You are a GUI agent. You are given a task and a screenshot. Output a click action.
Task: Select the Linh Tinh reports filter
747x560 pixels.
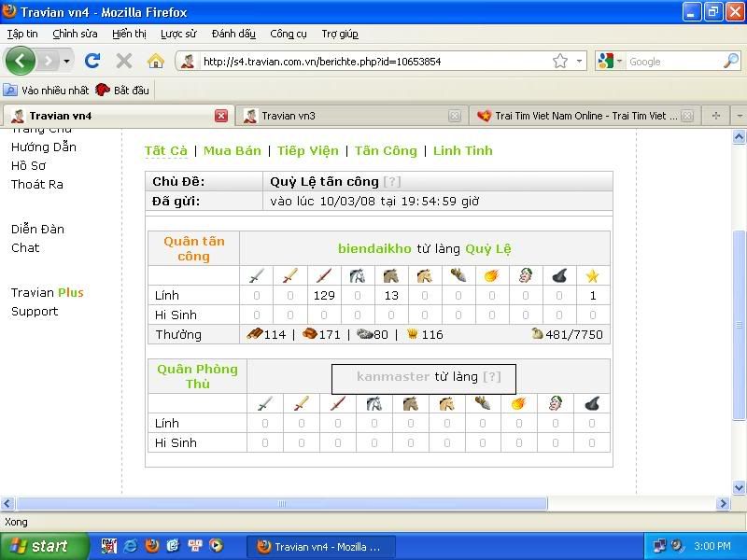tap(462, 151)
